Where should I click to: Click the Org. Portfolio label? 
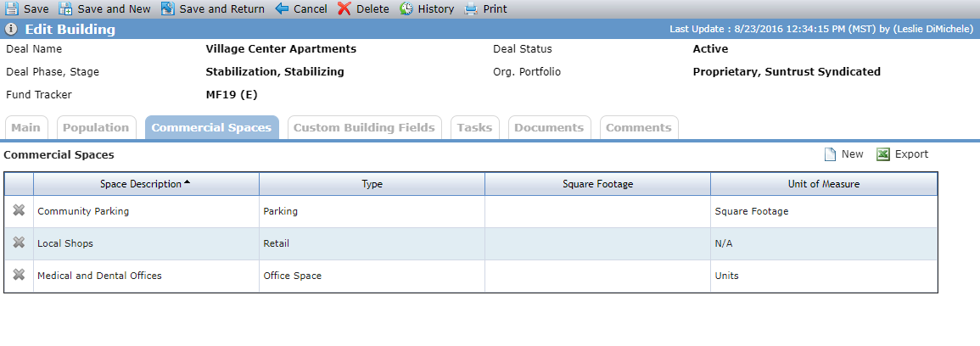tap(527, 72)
